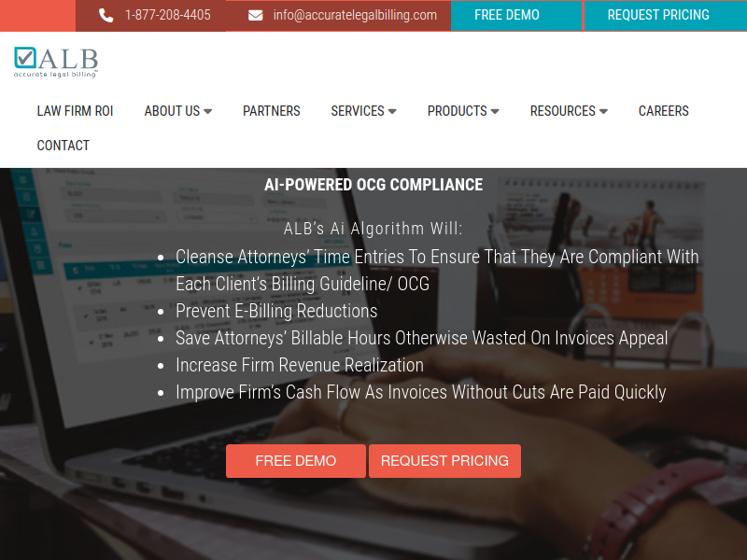Open the Careers page
This screenshot has width=747, height=560.
click(664, 111)
